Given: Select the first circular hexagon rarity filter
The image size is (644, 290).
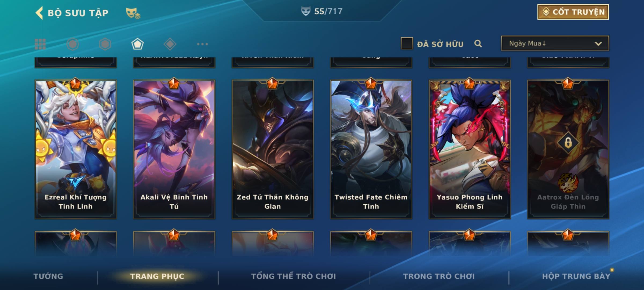Looking at the screenshot, I should [x=73, y=44].
